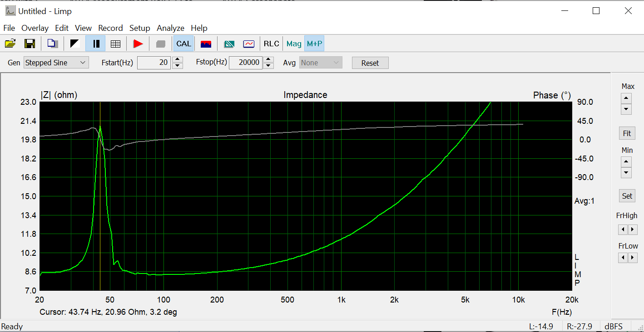Open the generator signal level icon
Viewport: 644px width, 332px height.
[206, 44]
